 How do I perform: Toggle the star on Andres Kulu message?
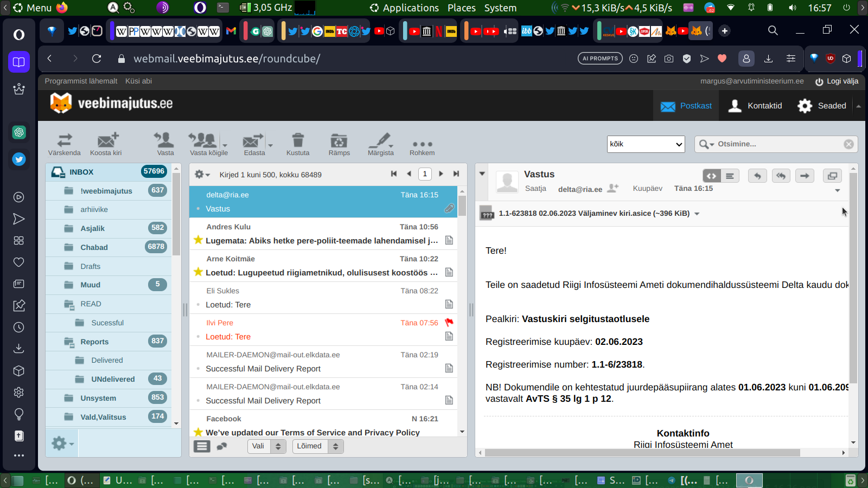[x=198, y=240]
